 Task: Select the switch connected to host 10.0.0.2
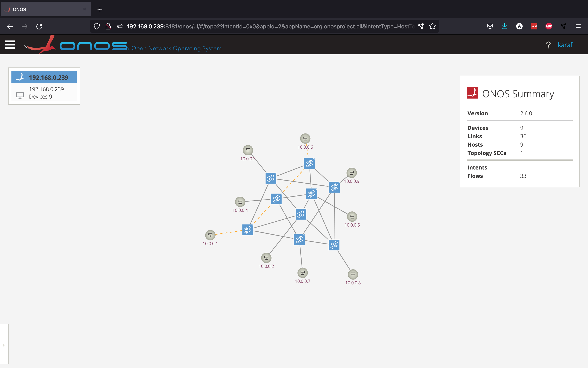[x=301, y=214]
